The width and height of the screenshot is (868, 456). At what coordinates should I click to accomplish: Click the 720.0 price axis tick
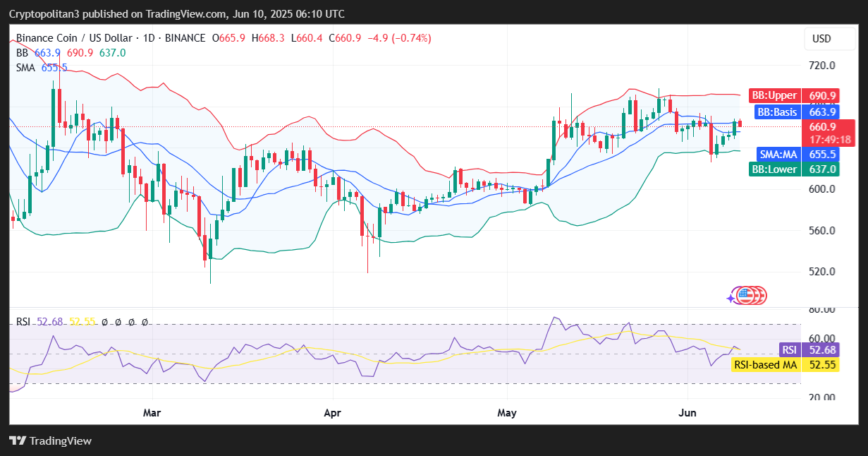click(822, 66)
